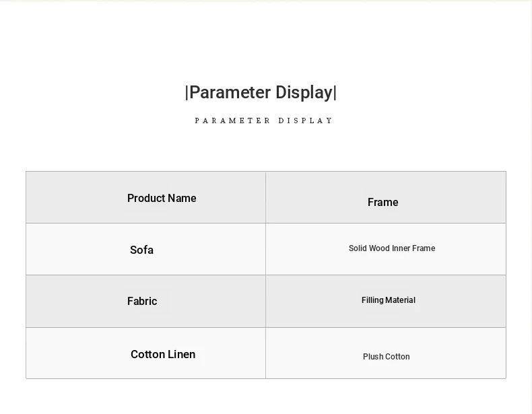
Task: Click the vertical bar before the large heading
Action: click(x=187, y=93)
